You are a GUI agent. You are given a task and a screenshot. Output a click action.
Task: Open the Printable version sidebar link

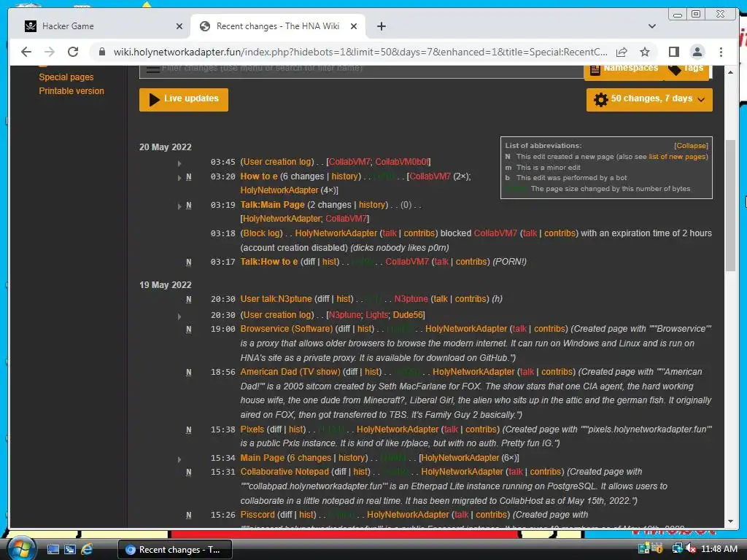(71, 91)
